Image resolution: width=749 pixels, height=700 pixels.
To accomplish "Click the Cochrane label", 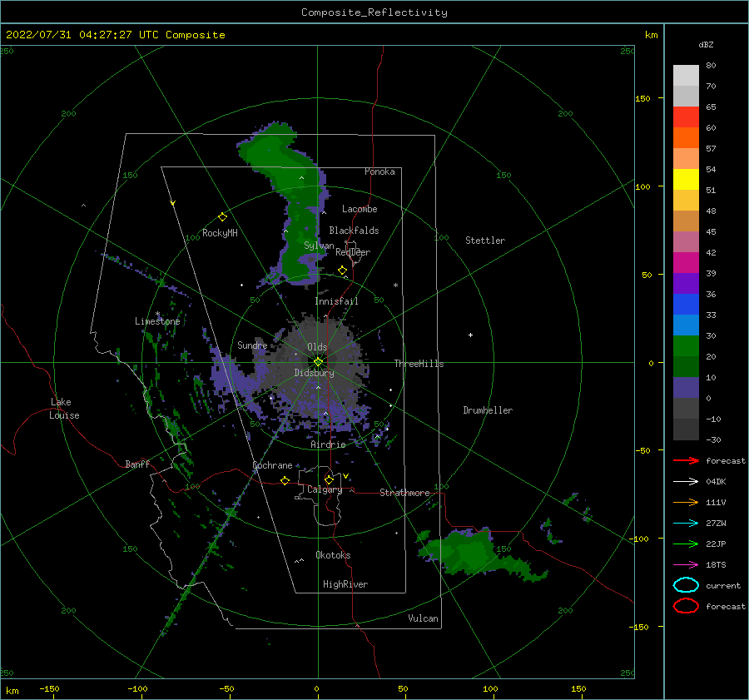I will (x=272, y=465).
